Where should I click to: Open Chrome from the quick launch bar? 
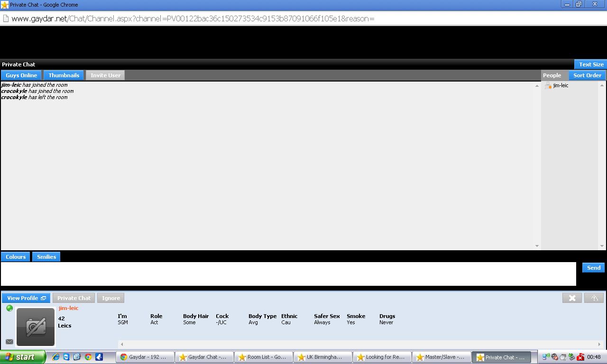click(88, 357)
